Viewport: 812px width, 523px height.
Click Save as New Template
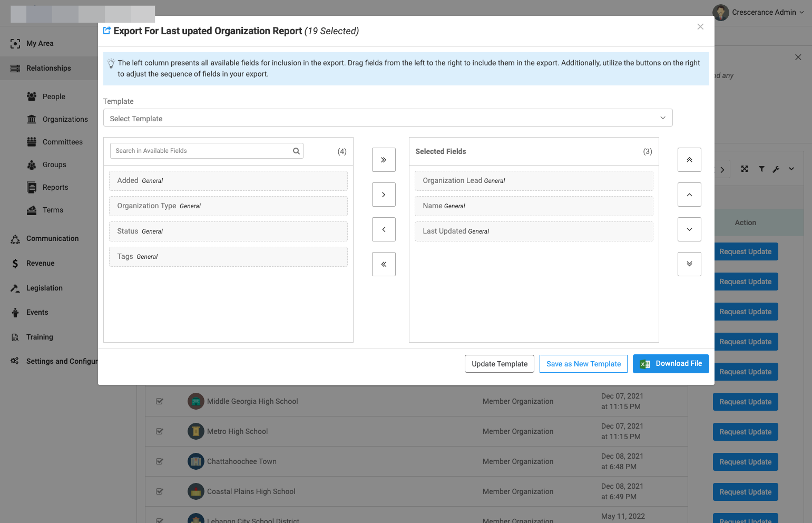(583, 364)
